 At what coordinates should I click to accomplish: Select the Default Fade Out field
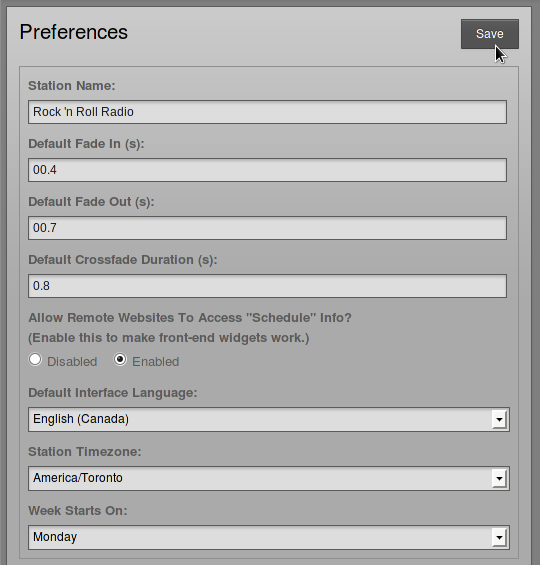(267, 228)
